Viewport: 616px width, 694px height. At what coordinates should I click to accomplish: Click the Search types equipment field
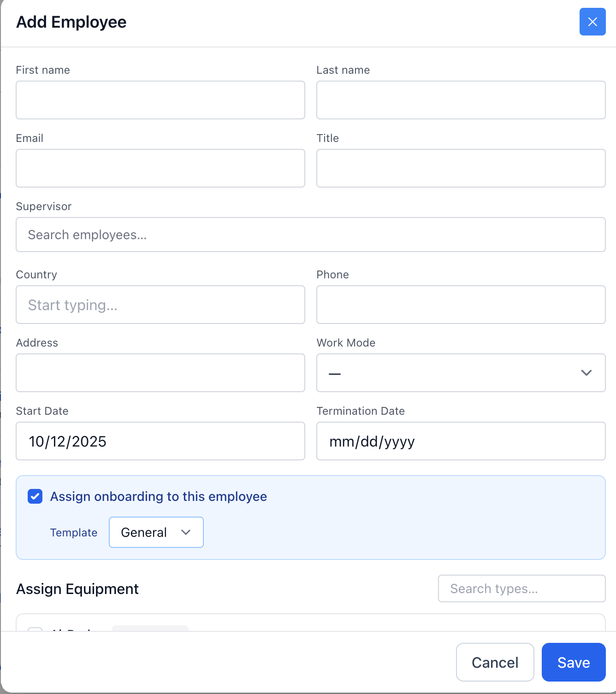click(521, 588)
